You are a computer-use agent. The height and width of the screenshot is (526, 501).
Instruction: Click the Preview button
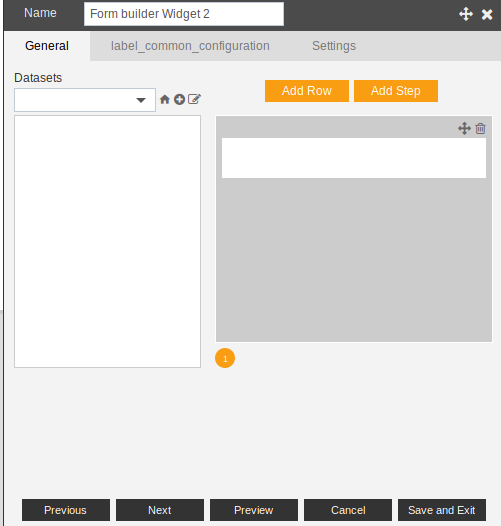(254, 510)
